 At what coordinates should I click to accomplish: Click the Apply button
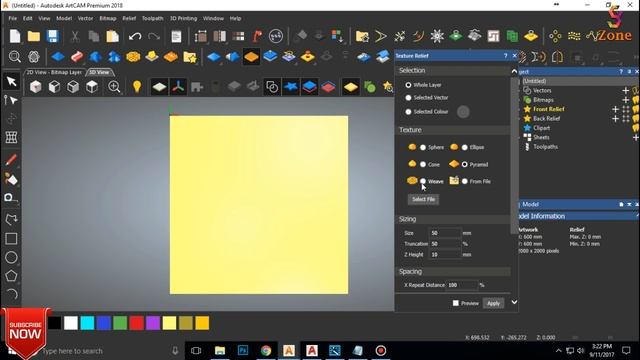pyautogui.click(x=493, y=303)
